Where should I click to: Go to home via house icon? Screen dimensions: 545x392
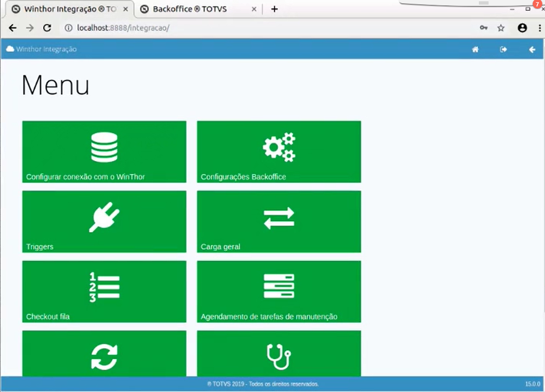475,49
